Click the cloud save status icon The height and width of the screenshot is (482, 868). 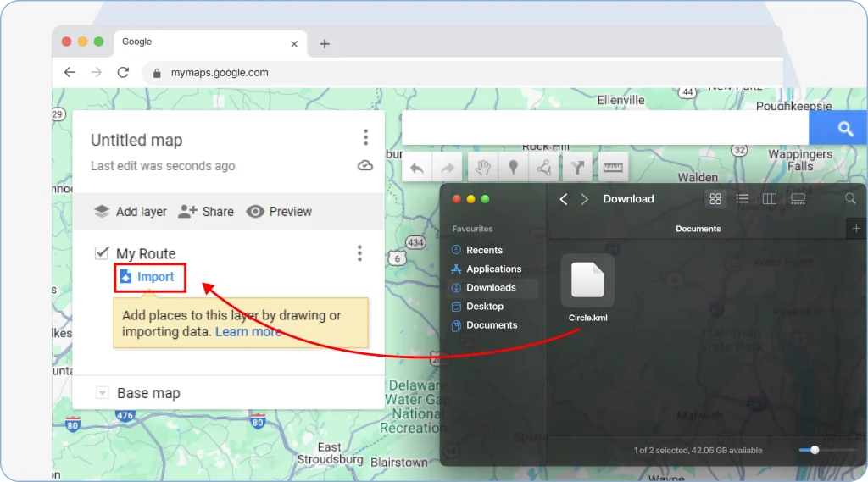(365, 165)
